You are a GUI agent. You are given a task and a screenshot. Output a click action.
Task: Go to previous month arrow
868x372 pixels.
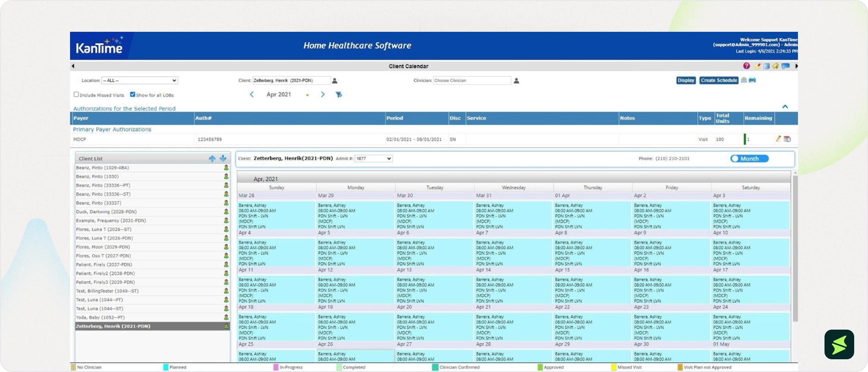pyautogui.click(x=252, y=94)
